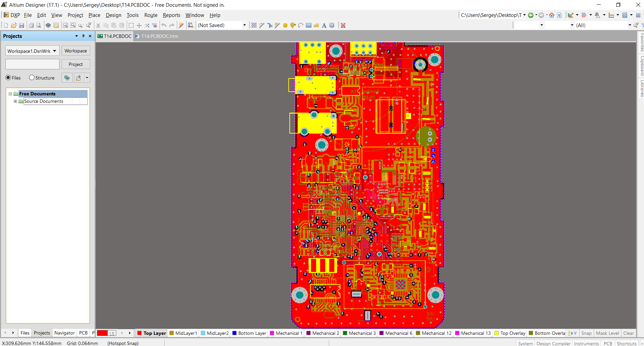The height and width of the screenshot is (346, 644).
Task: Click the Clear Filter icon
Action: tap(154, 25)
